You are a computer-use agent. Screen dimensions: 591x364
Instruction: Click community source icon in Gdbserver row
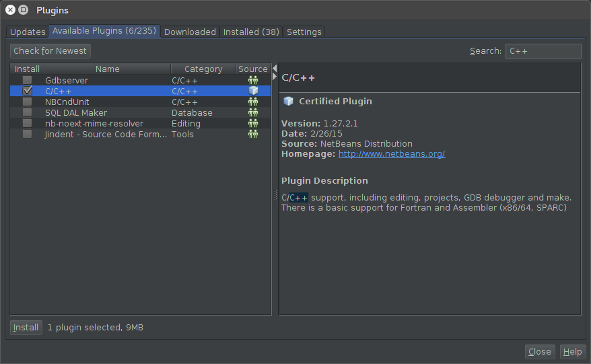253,80
